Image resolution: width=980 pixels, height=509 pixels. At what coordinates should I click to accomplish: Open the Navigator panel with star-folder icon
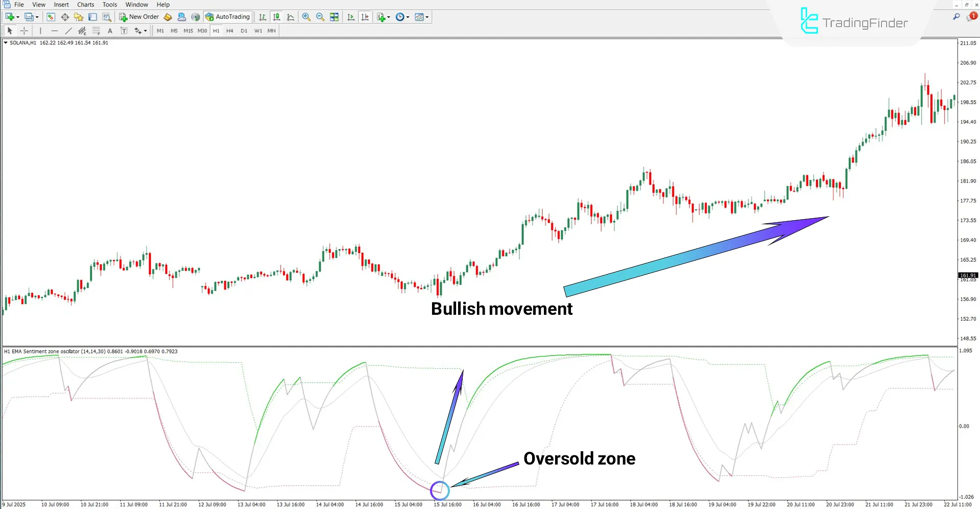79,17
